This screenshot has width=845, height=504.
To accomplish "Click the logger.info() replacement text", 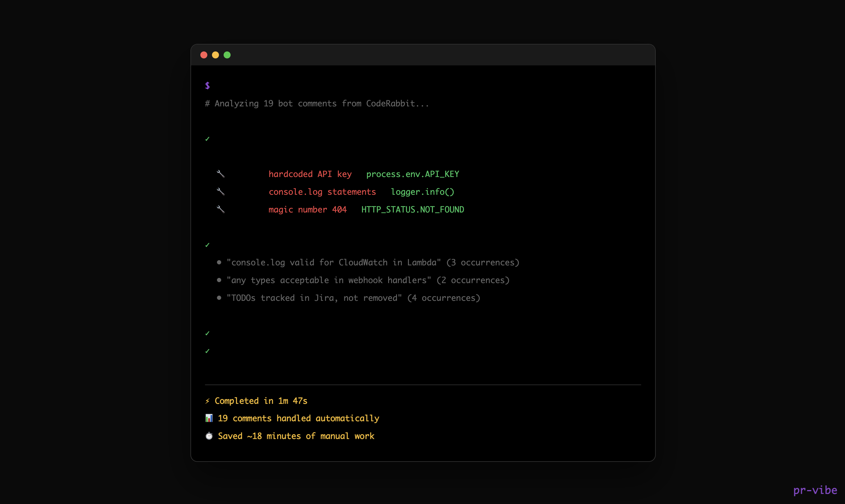I will [x=422, y=192].
